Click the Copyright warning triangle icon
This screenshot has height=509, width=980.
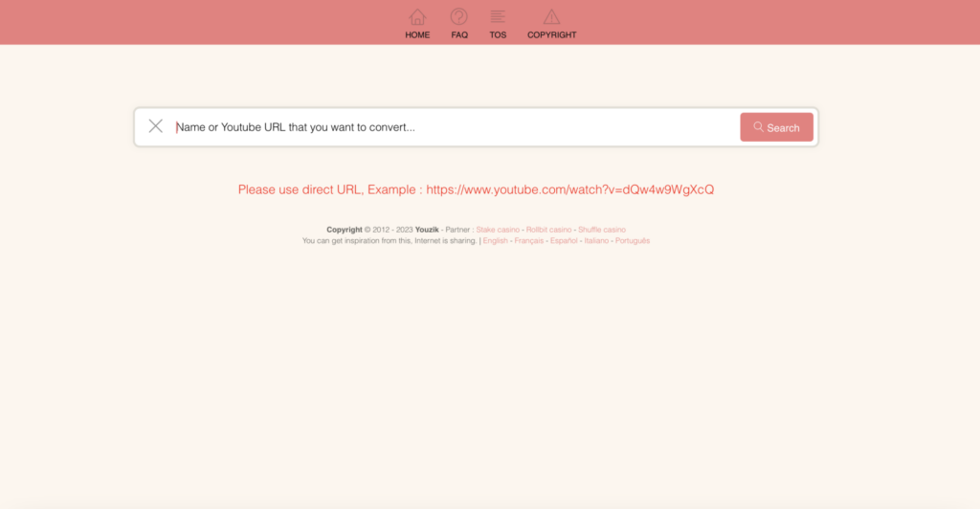[551, 17]
